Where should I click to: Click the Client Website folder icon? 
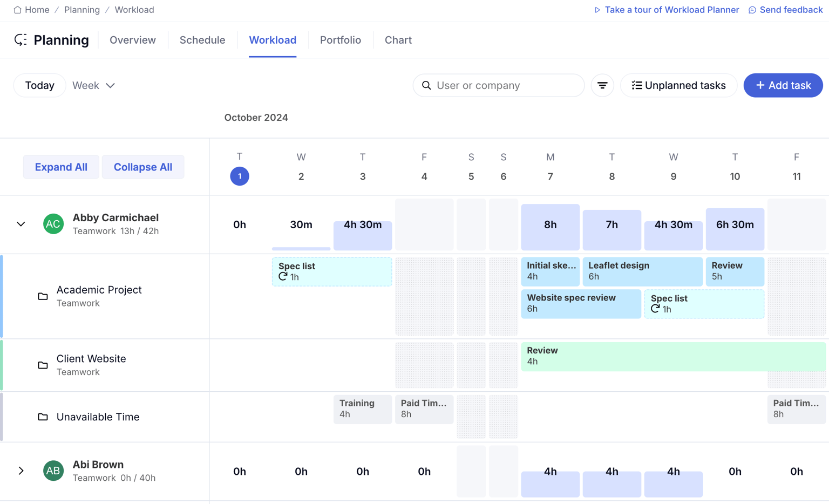(x=43, y=365)
